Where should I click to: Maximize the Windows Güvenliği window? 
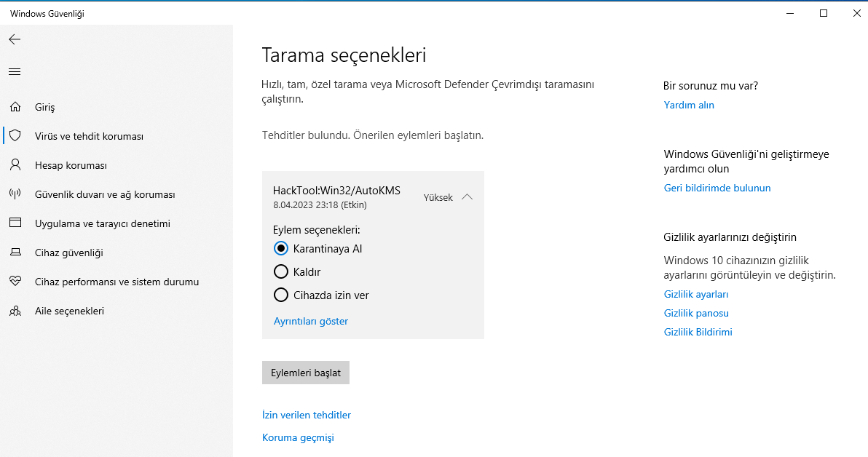point(824,13)
